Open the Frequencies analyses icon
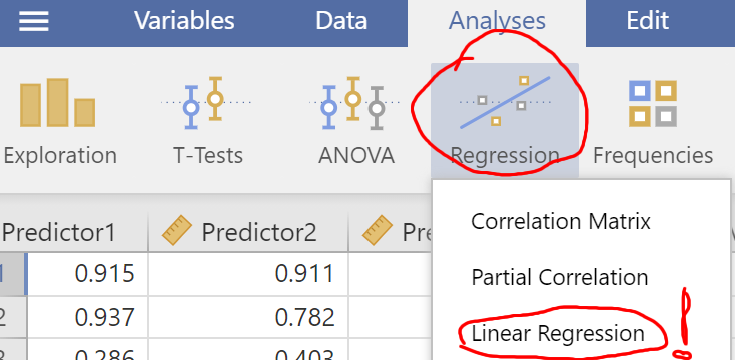This screenshot has height=360, width=736. [x=653, y=120]
